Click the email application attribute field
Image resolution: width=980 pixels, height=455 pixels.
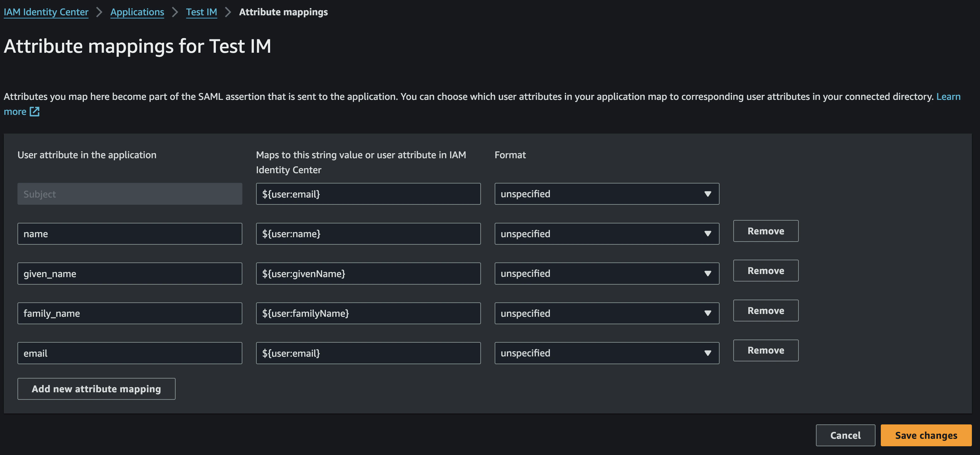point(129,353)
